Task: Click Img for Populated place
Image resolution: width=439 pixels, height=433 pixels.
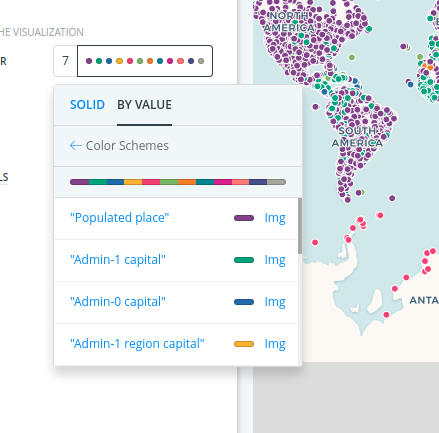Action: coord(275,218)
